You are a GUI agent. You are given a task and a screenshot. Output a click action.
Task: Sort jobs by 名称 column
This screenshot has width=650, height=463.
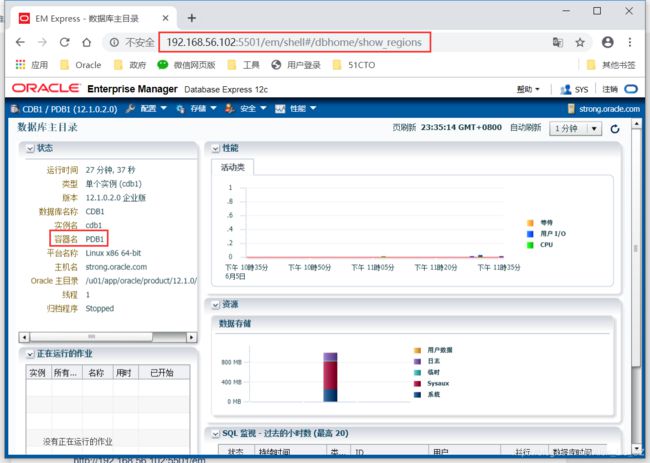pyautogui.click(x=98, y=373)
